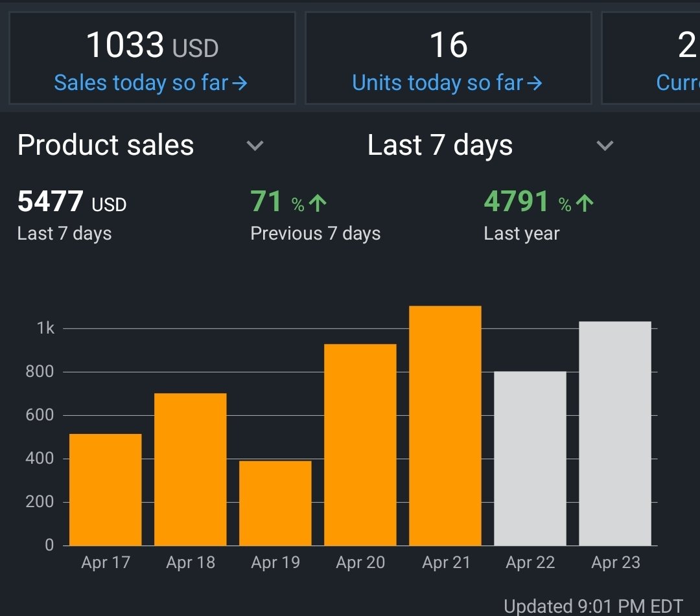
Task: Click the chevron next to Product sales
Action: (255, 145)
